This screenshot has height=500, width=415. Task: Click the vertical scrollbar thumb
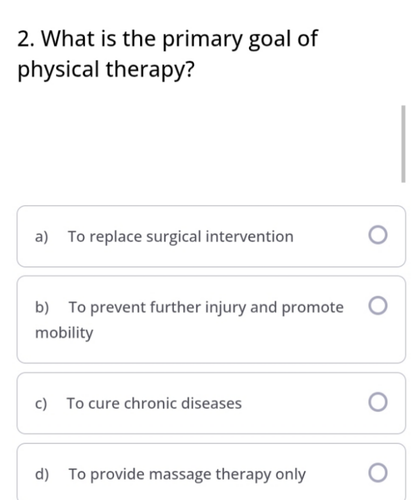click(403, 144)
